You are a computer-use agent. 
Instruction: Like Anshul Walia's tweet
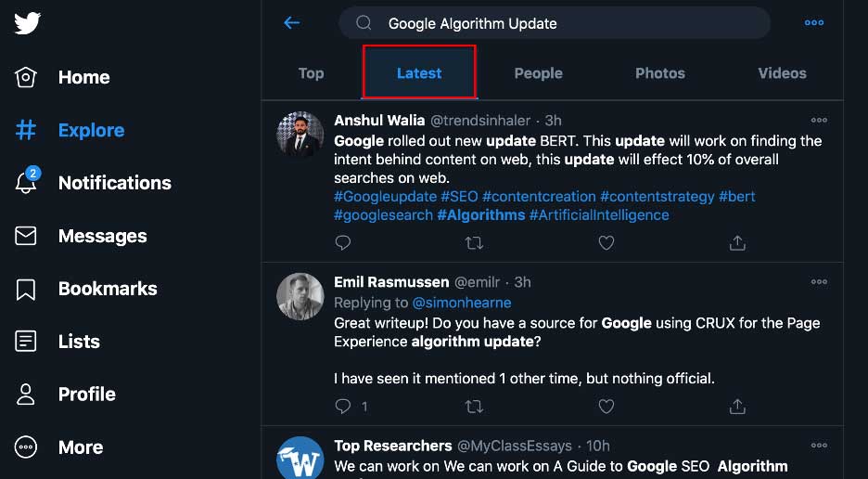606,242
